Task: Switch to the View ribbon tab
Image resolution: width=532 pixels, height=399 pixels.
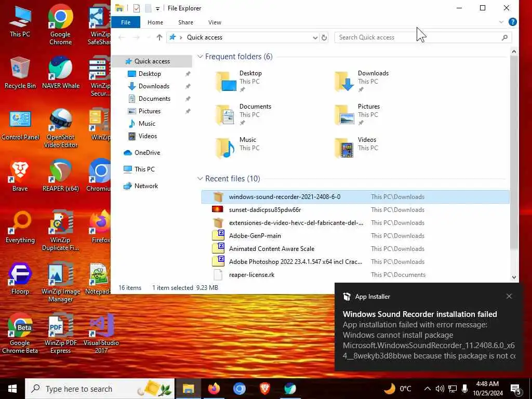Action: click(x=215, y=22)
